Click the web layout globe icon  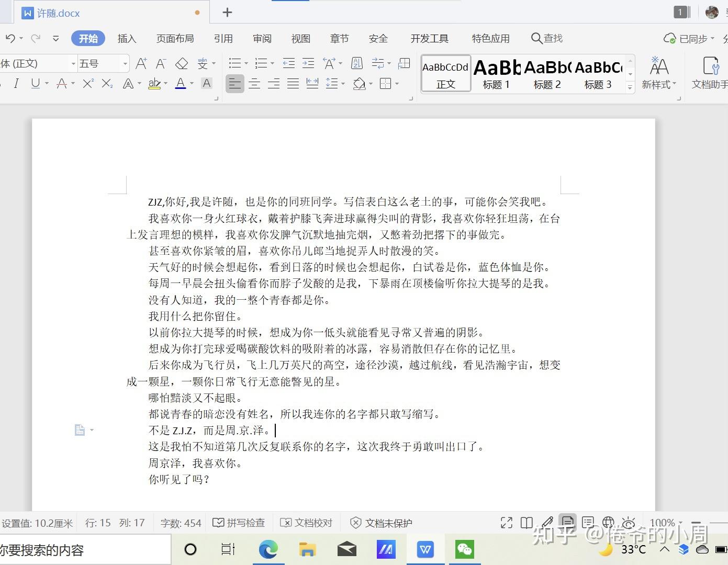pyautogui.click(x=608, y=523)
